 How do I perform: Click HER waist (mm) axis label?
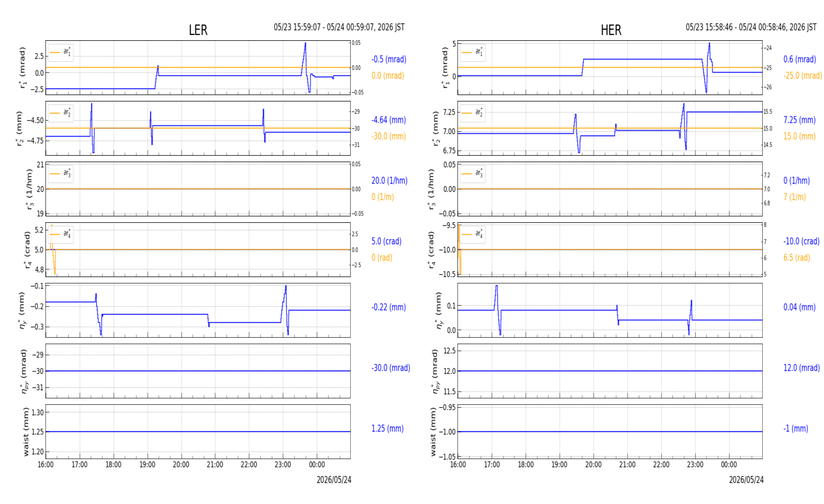[x=433, y=432]
